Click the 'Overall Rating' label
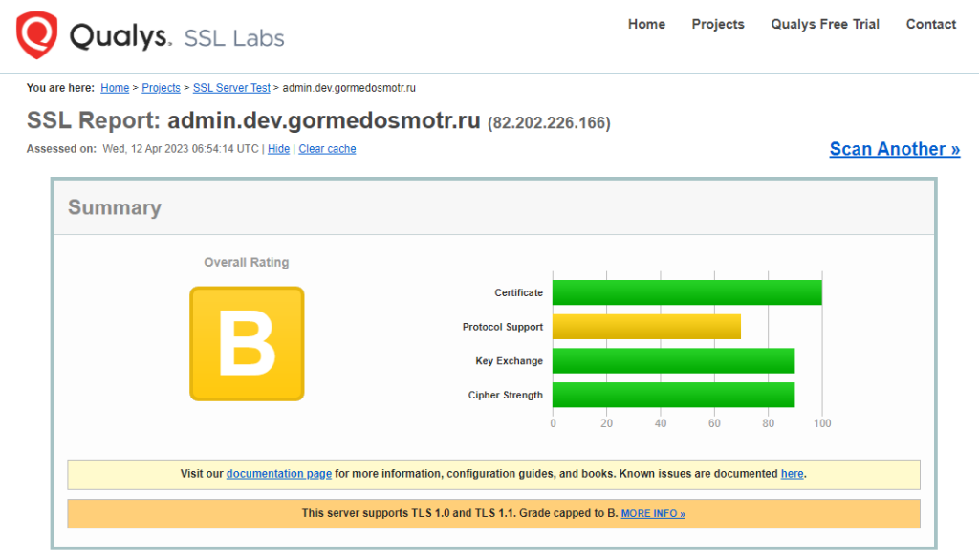The image size is (979, 560). click(x=247, y=262)
